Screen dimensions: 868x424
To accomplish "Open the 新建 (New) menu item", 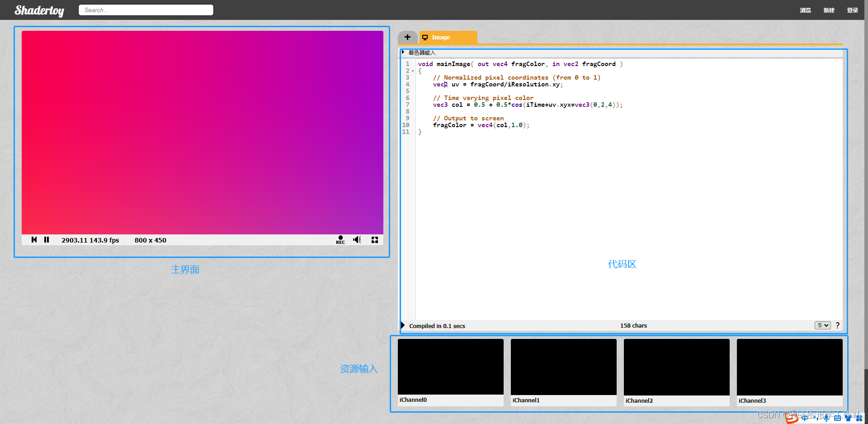I will [829, 10].
